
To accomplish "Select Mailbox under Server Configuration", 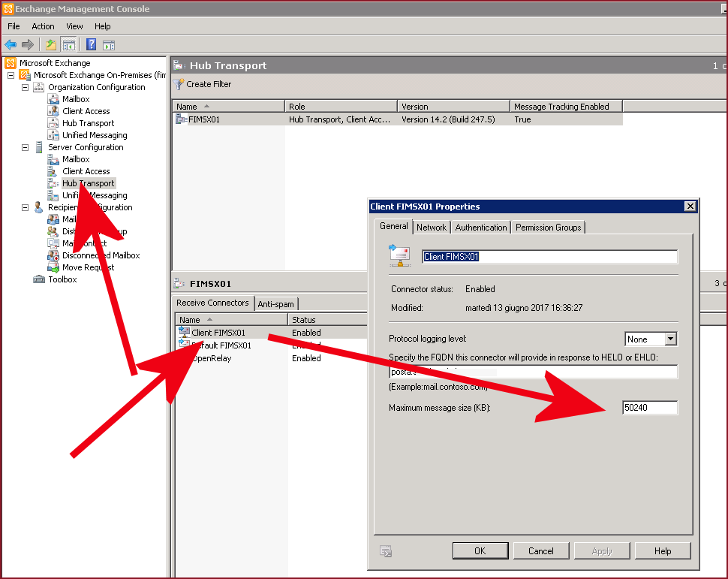I will tap(76, 159).
